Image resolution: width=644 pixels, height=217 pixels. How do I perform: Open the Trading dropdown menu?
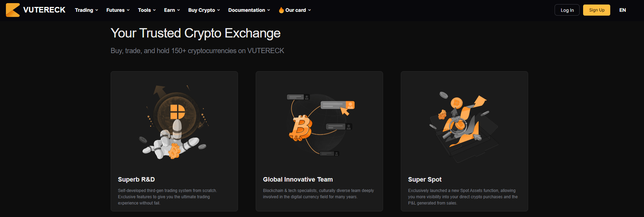coord(87,10)
